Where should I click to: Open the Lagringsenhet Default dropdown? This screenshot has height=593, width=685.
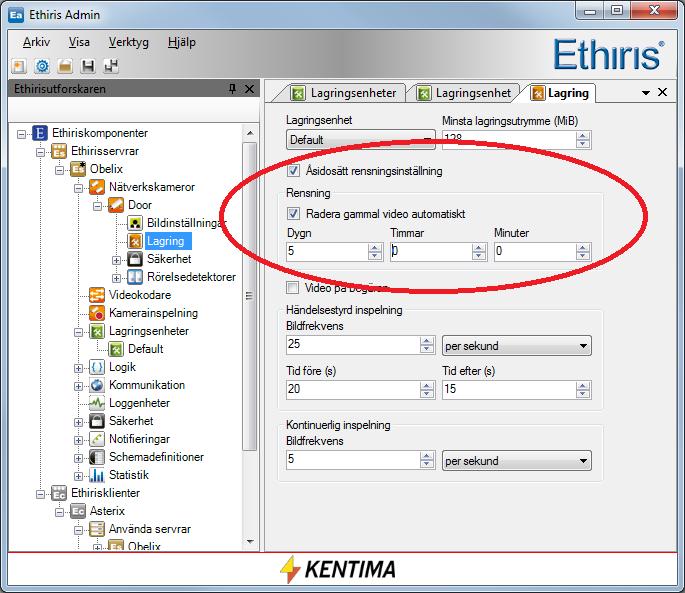click(x=361, y=140)
